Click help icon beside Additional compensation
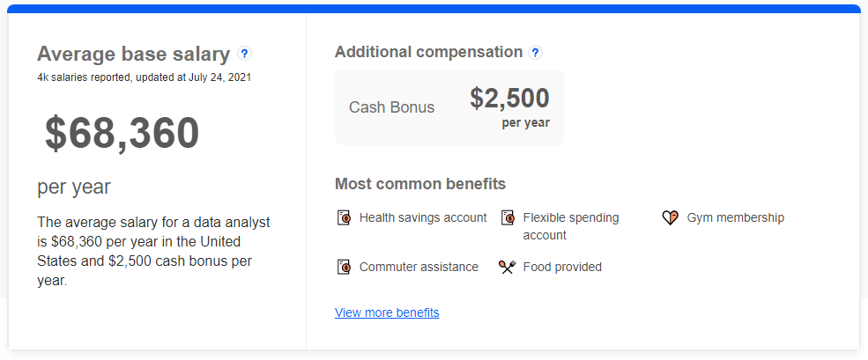 click(535, 53)
